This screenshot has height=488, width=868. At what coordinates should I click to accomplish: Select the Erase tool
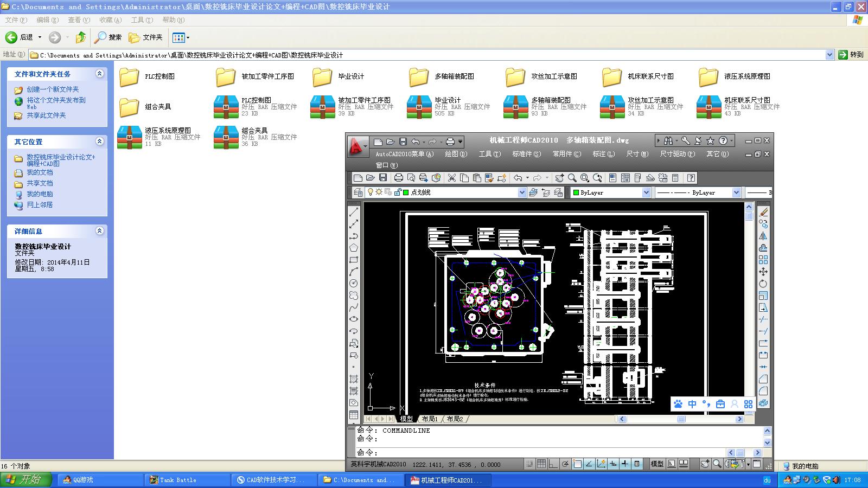764,211
